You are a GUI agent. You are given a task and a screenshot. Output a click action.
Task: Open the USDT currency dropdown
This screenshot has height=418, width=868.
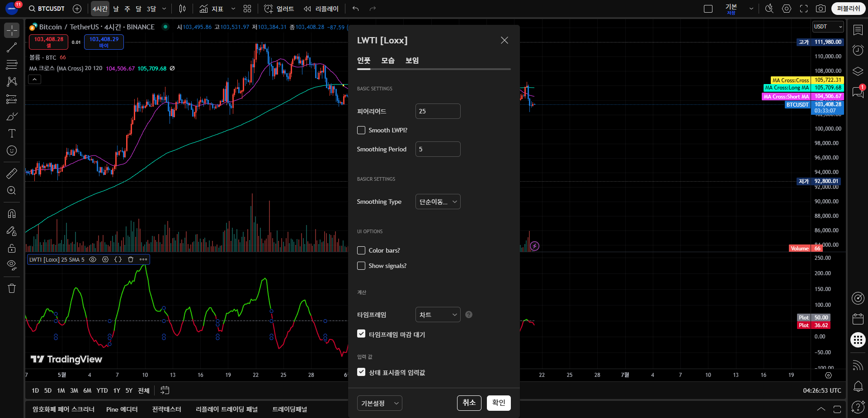pos(828,27)
